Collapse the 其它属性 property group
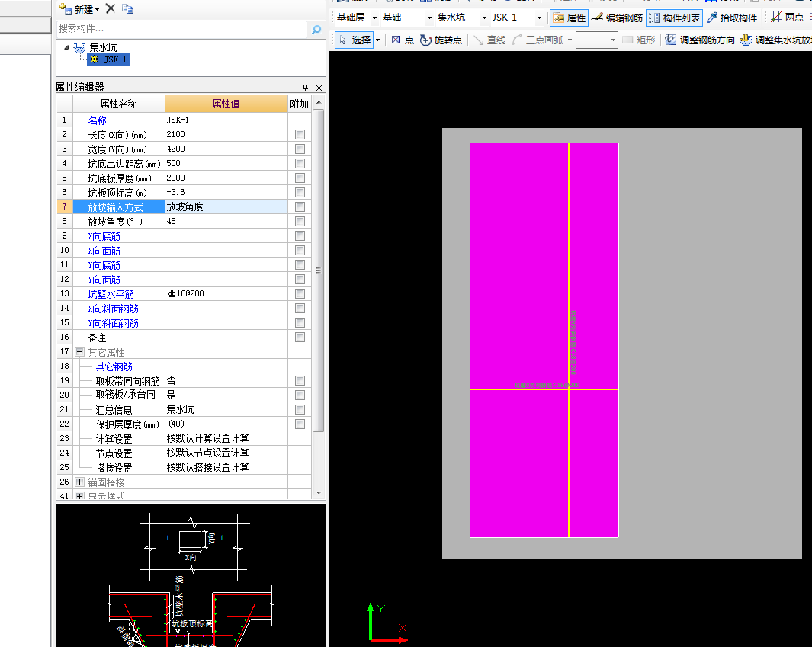 [x=80, y=352]
